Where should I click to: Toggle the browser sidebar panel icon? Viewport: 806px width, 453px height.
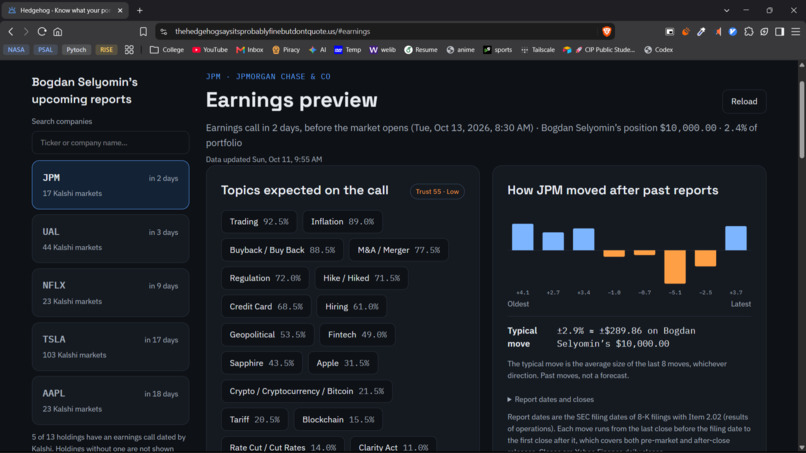(x=780, y=31)
